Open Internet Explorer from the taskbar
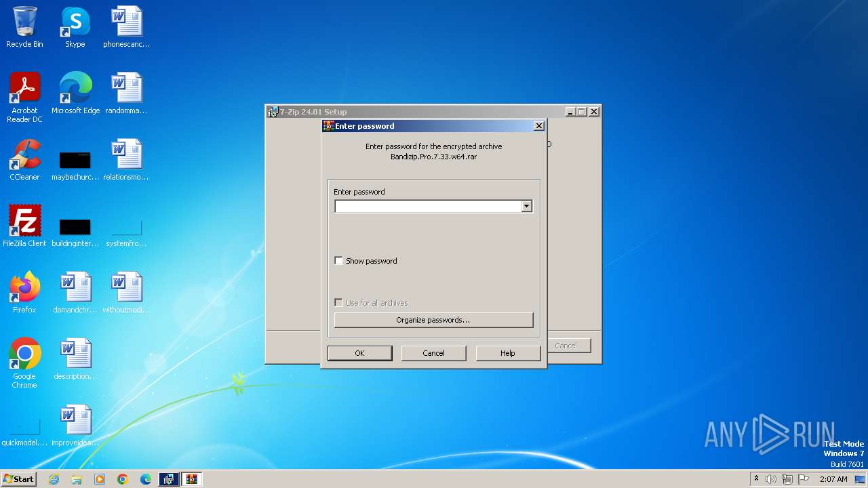Screen dimensions: 868x488 click(54, 479)
